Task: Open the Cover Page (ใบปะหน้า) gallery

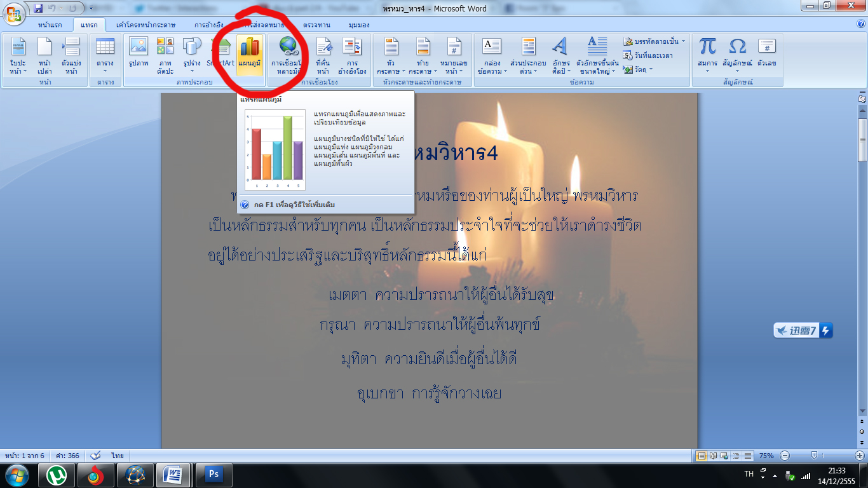Action: pyautogui.click(x=18, y=55)
